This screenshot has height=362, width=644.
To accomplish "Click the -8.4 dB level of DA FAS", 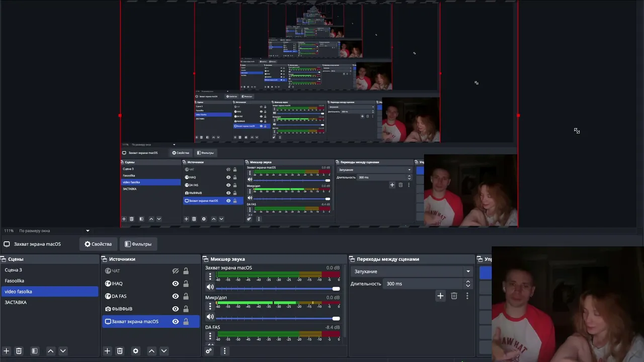I will (x=332, y=327).
